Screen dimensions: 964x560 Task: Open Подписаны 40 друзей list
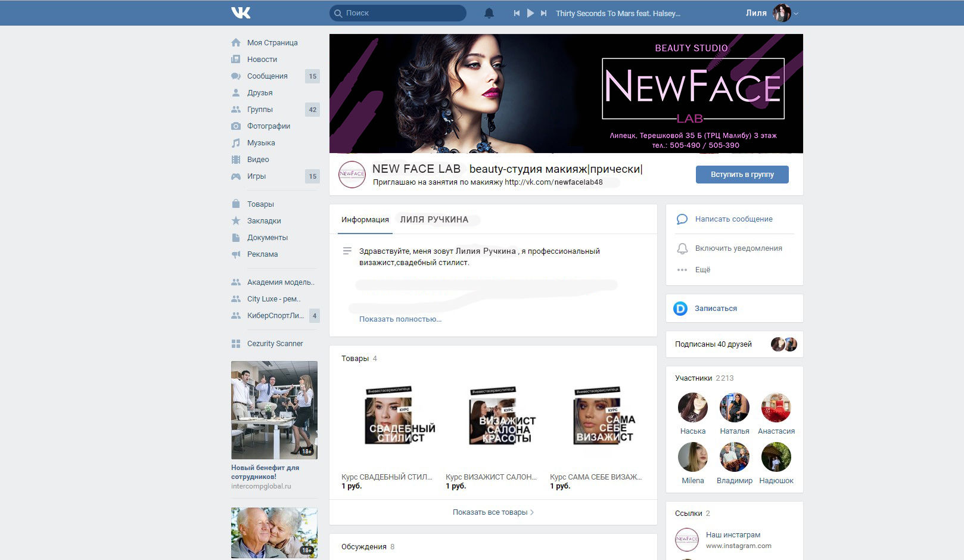click(x=734, y=344)
